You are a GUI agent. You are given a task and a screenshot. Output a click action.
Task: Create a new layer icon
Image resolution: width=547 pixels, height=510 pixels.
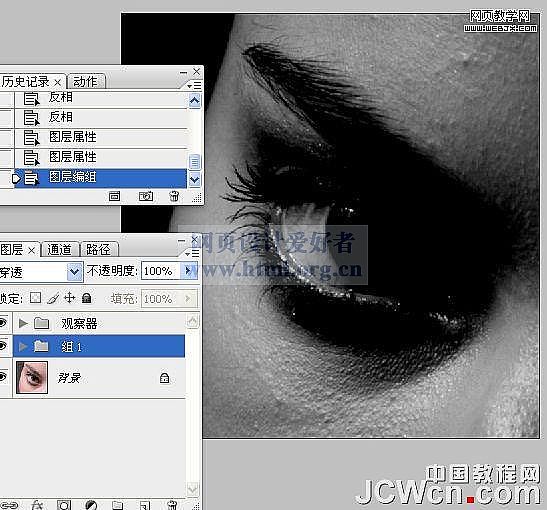point(145,505)
